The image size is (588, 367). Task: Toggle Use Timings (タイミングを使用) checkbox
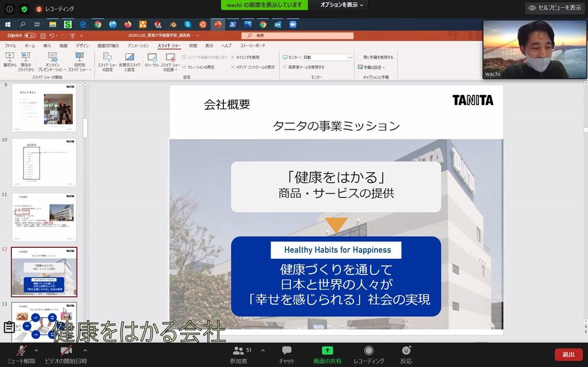[x=233, y=57]
